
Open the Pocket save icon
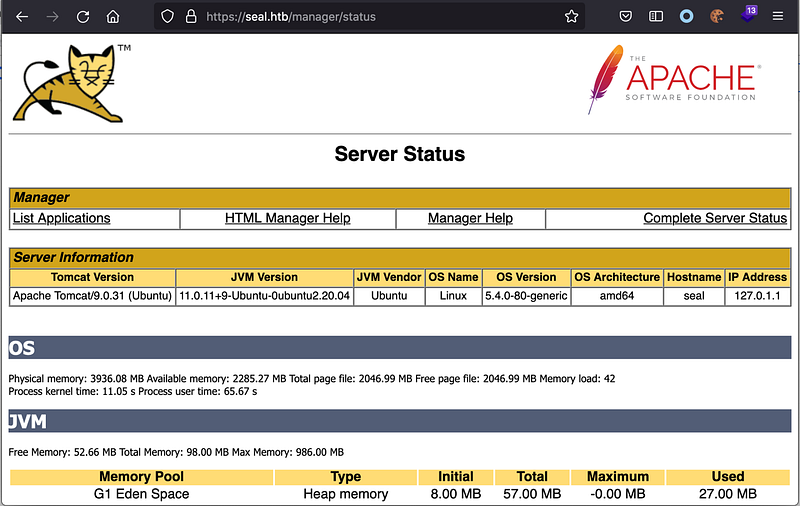626,17
